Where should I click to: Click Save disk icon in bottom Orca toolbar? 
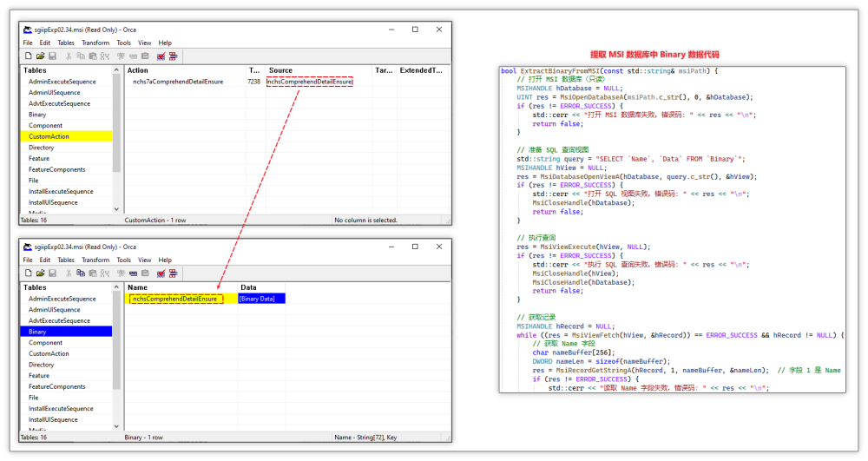(52, 273)
